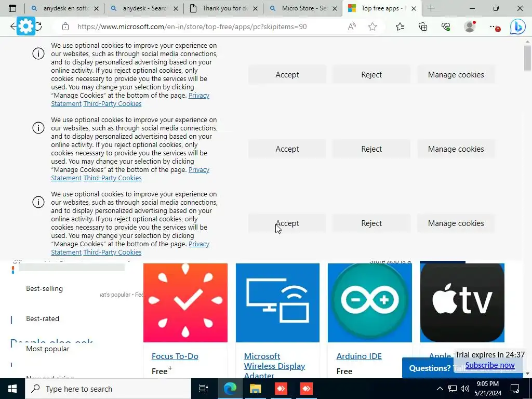
Task: Open a new tab with plus button
Action: coord(431,8)
